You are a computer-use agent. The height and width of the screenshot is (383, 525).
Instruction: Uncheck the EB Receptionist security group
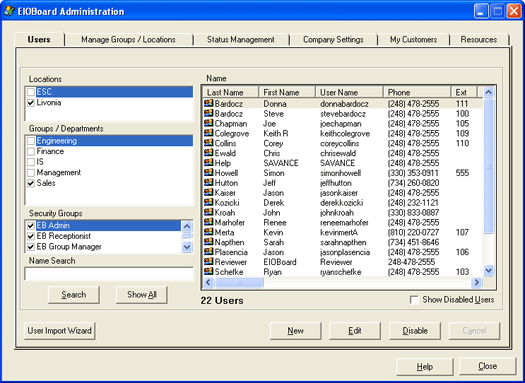(x=31, y=236)
